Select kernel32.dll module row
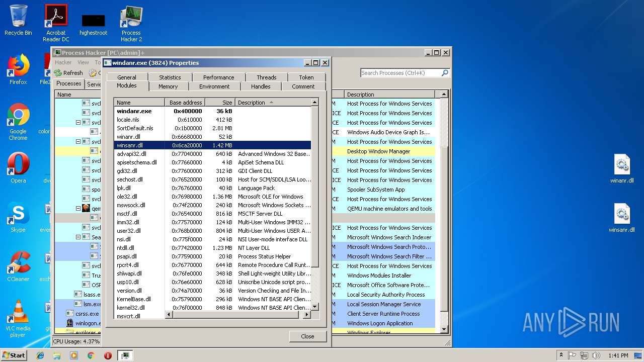This screenshot has height=362, width=644. (x=213, y=308)
